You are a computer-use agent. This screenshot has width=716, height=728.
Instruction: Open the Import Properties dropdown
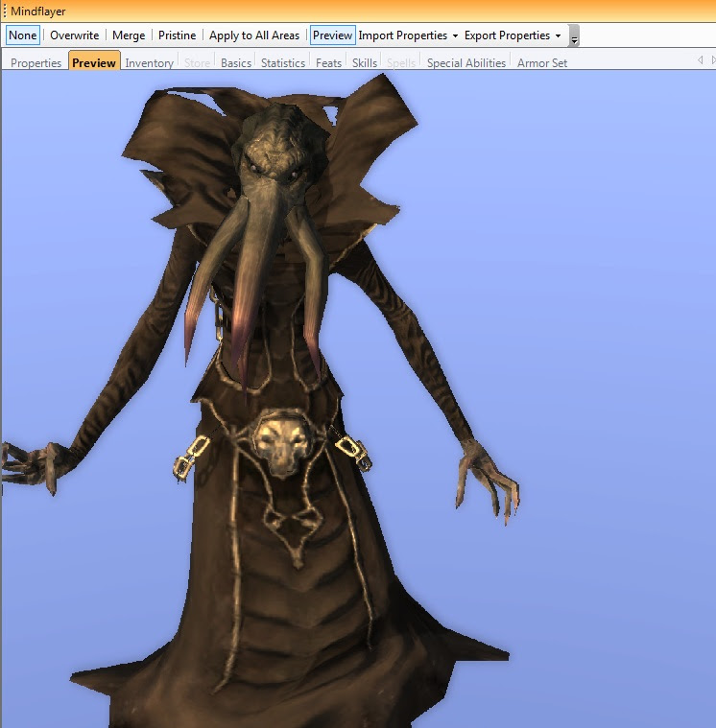pyautogui.click(x=409, y=35)
